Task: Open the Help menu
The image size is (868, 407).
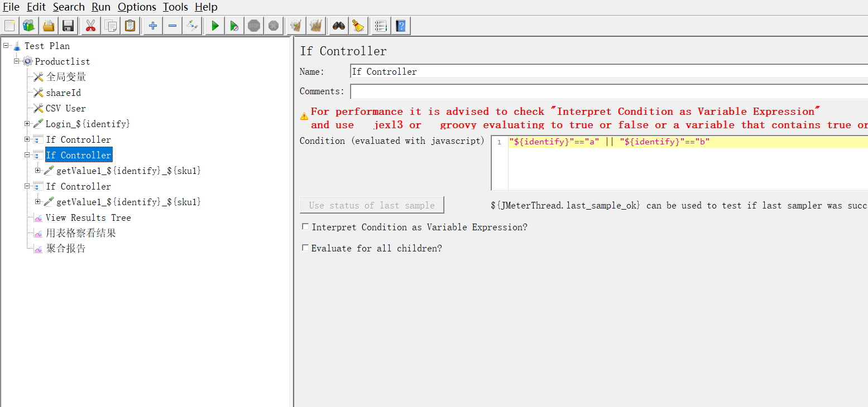Action: pyautogui.click(x=206, y=7)
